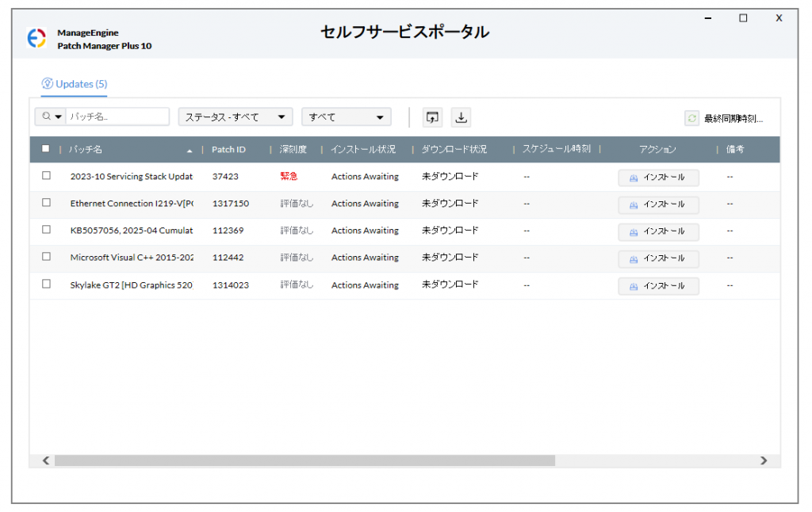Click the download patches icon
Screen dimensions: 812x512
[x=462, y=117]
